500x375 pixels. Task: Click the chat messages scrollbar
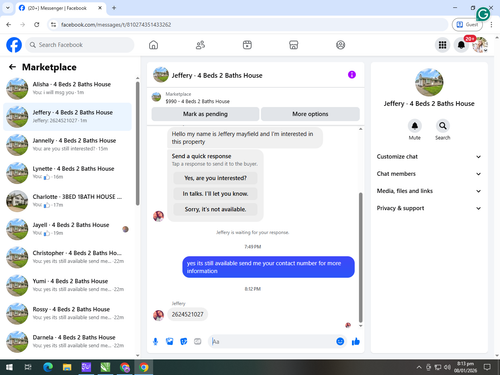coord(360,257)
